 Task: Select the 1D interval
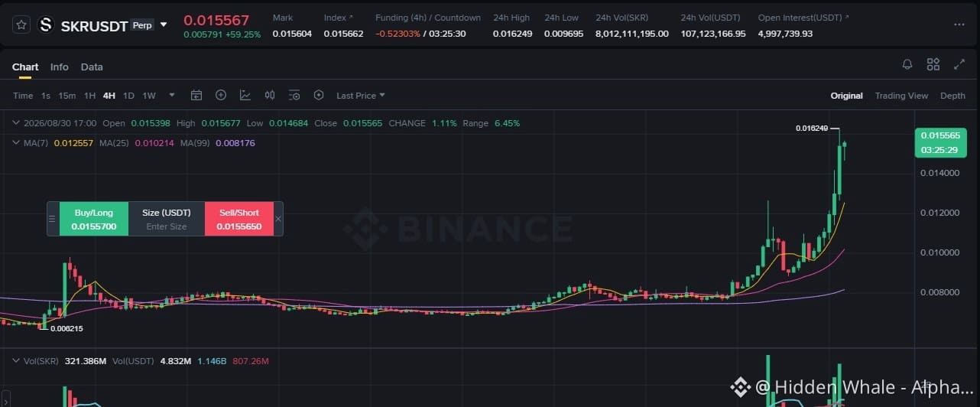[128, 96]
